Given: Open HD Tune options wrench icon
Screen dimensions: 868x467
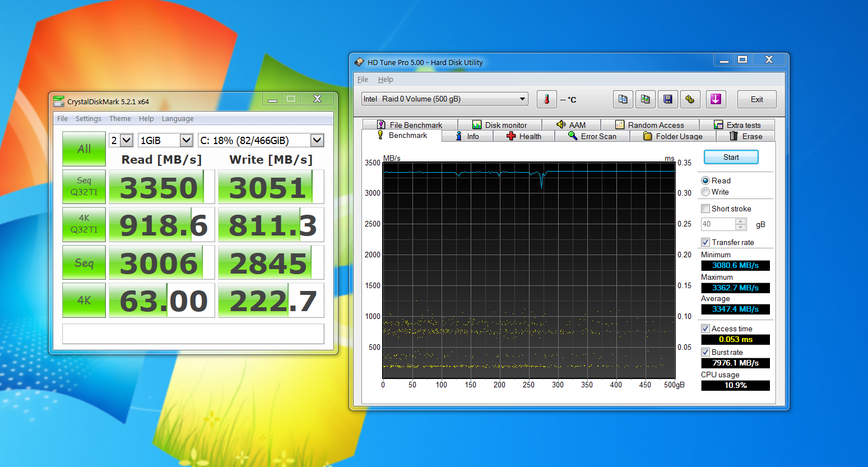Looking at the screenshot, I should pos(690,99).
